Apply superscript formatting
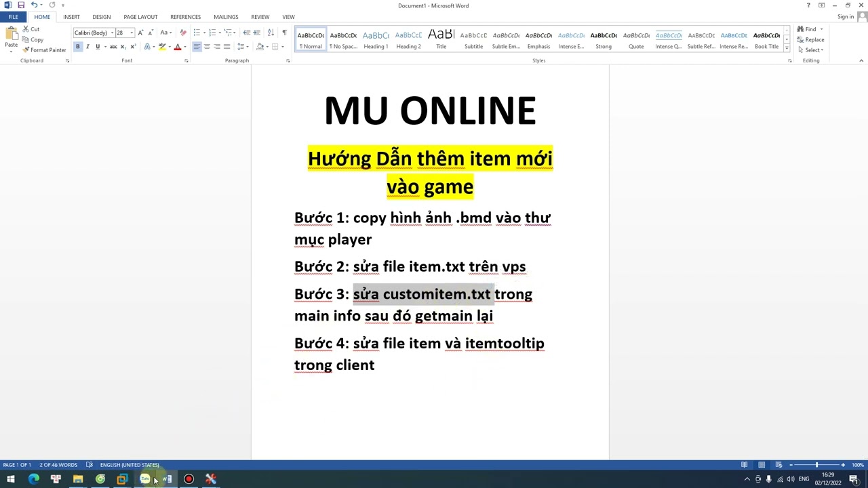The image size is (868, 488). 132,47
